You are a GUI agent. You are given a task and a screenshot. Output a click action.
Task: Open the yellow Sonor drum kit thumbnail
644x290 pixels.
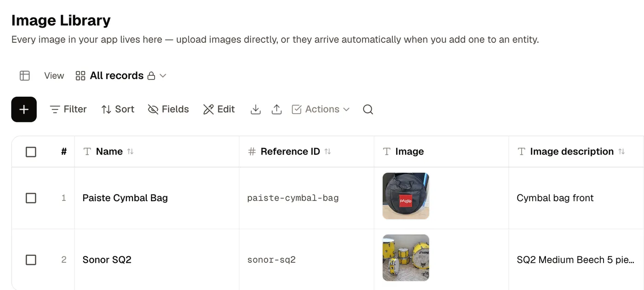(406, 258)
